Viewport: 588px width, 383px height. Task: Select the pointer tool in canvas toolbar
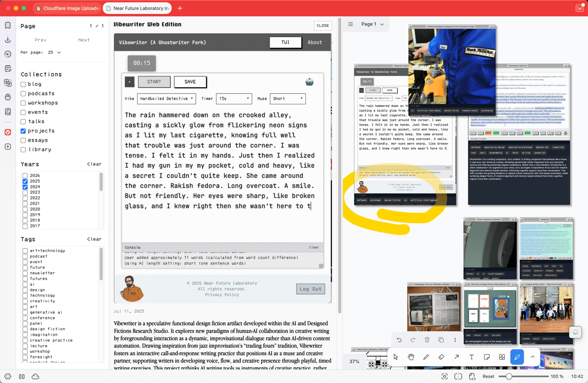coord(396,357)
